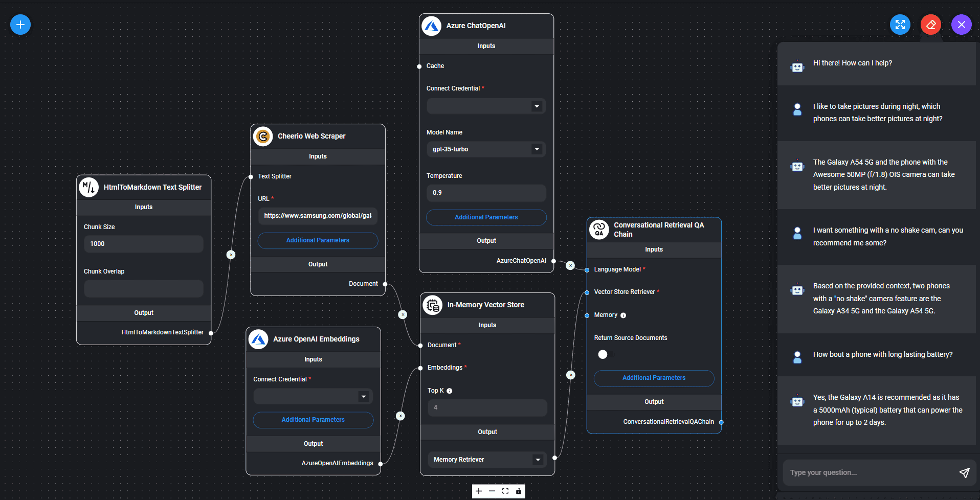Image resolution: width=980 pixels, height=500 pixels.
Task: Delete the edge from Memory Retriever to QA Chain
Action: pyautogui.click(x=571, y=375)
